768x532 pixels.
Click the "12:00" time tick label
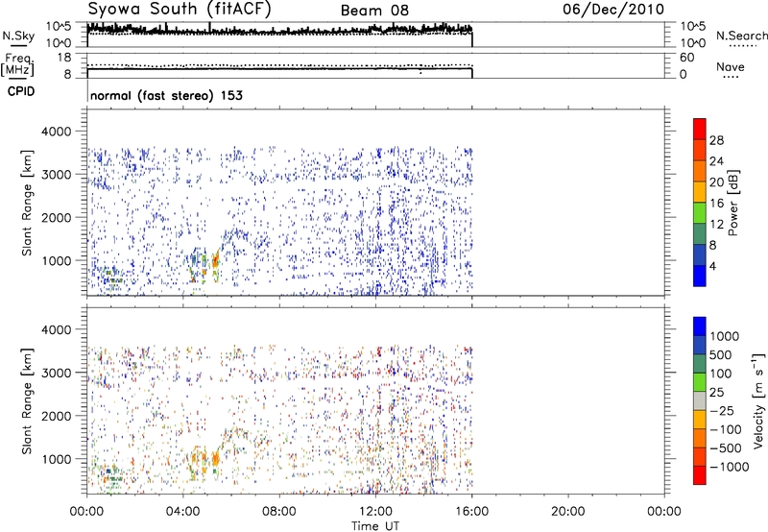(375, 512)
